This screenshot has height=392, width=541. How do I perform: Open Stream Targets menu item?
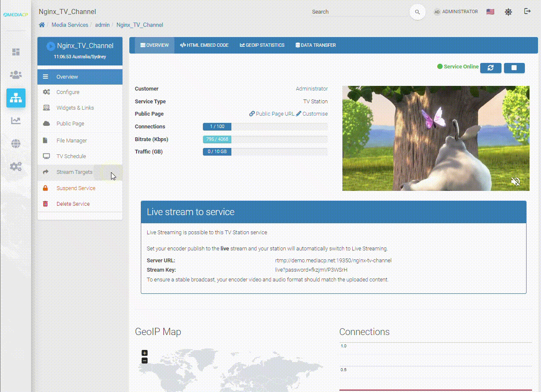[x=80, y=172]
